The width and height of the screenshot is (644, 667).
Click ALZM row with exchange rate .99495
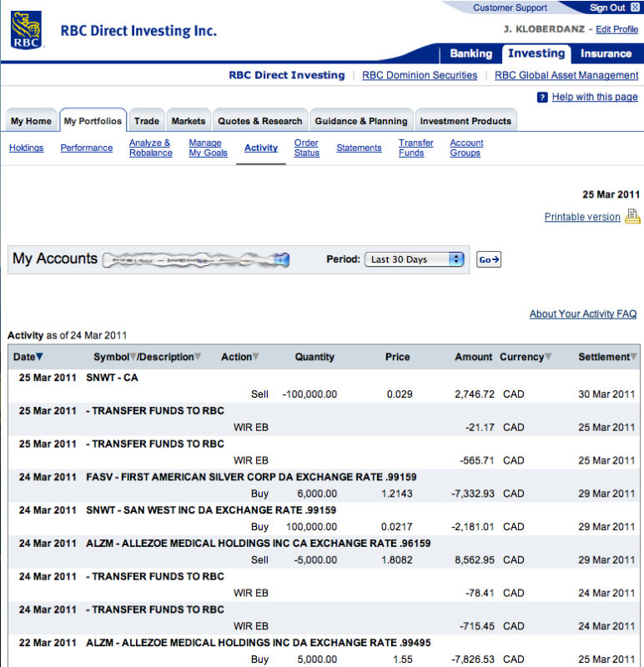[259, 643]
